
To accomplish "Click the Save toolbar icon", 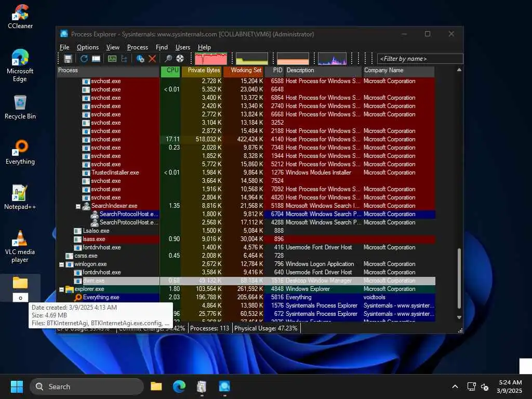I will (x=68, y=59).
